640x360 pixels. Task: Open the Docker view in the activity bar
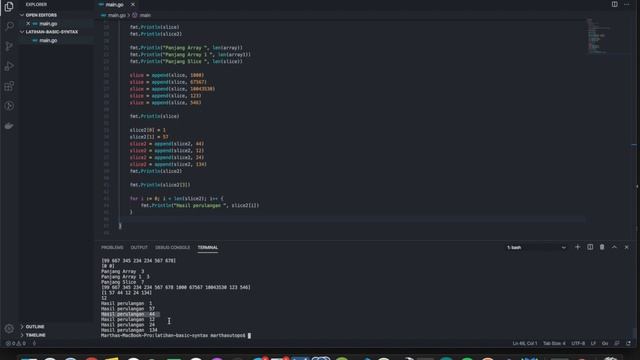[x=9, y=126]
